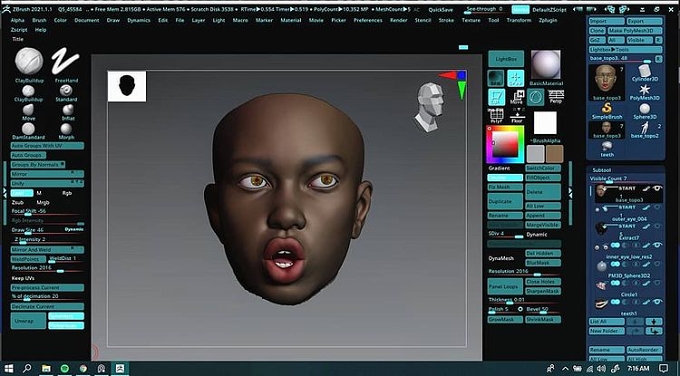Viewport: 680px width, 376px height.
Task: Open the BasicMaterial sphere picker
Action: (546, 65)
